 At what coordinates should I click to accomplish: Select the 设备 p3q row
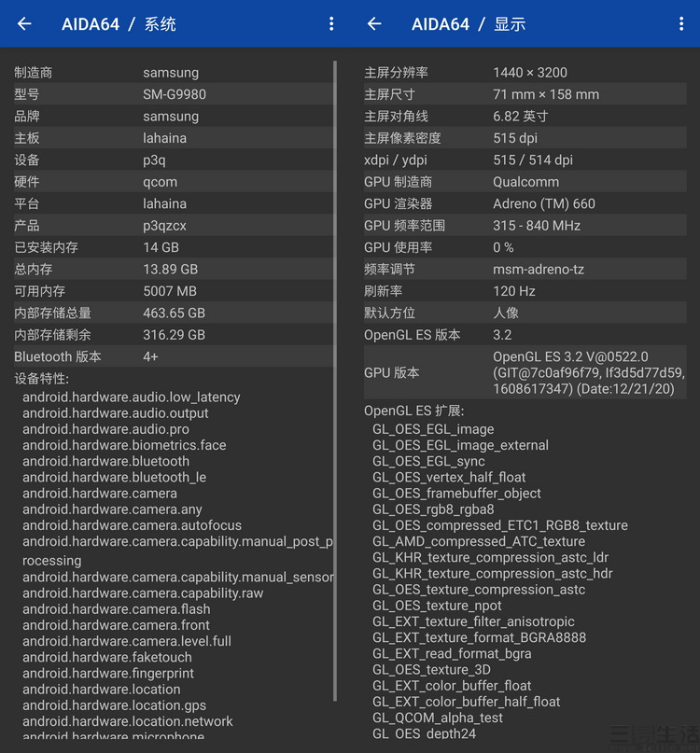(173, 160)
